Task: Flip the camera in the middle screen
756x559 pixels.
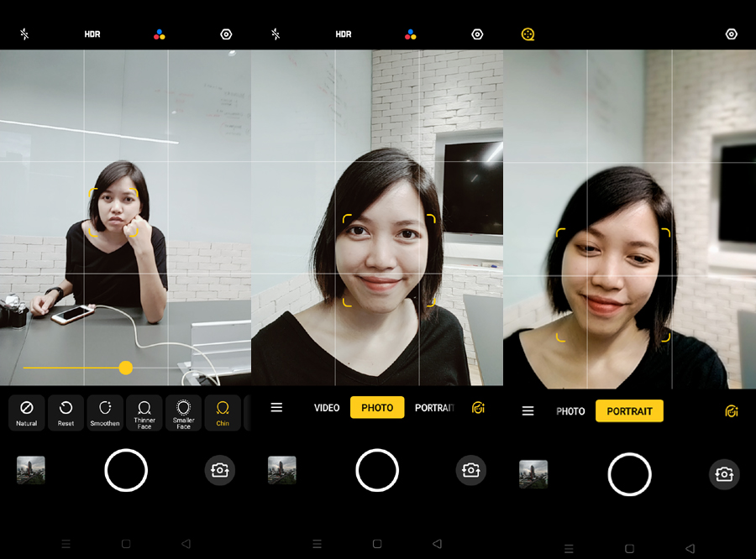Action: point(471,470)
